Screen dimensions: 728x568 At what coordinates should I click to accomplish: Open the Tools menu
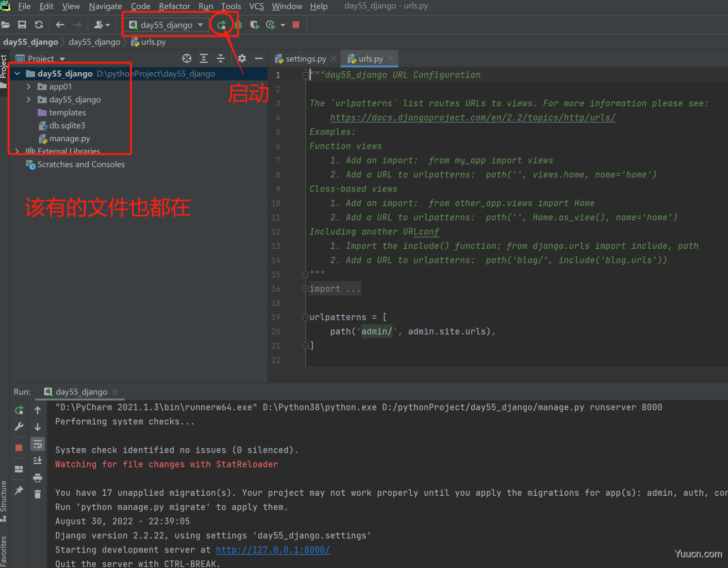click(231, 6)
